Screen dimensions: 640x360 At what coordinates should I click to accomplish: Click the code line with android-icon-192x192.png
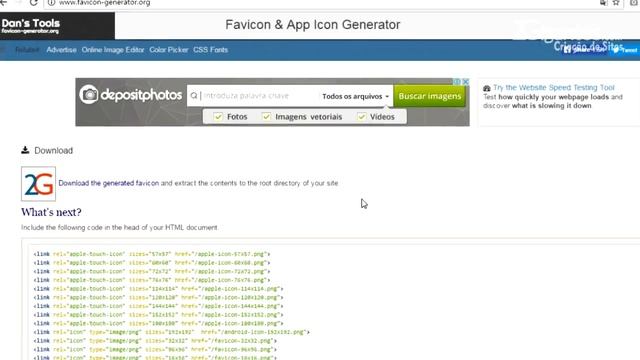coord(171,332)
